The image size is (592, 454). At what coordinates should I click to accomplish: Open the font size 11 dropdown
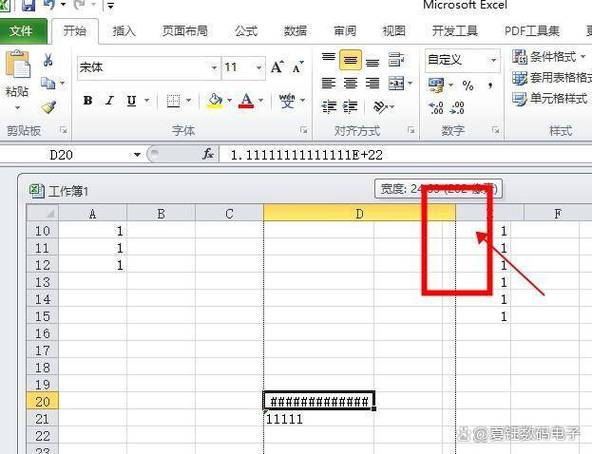click(x=259, y=68)
